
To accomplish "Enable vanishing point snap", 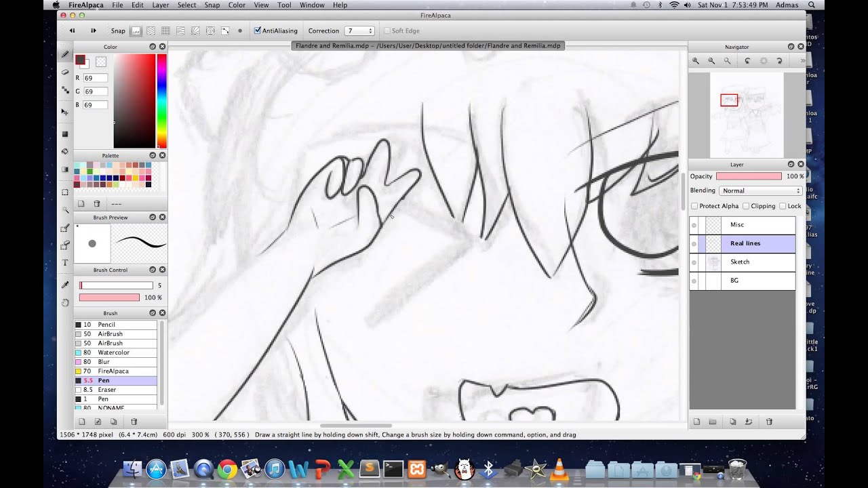I will 180,30.
